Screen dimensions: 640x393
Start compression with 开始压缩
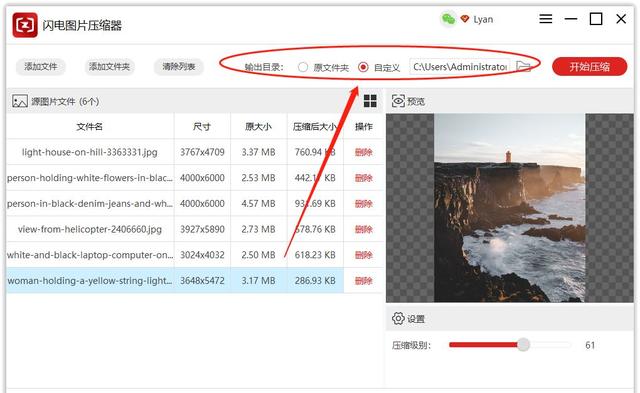pos(589,67)
